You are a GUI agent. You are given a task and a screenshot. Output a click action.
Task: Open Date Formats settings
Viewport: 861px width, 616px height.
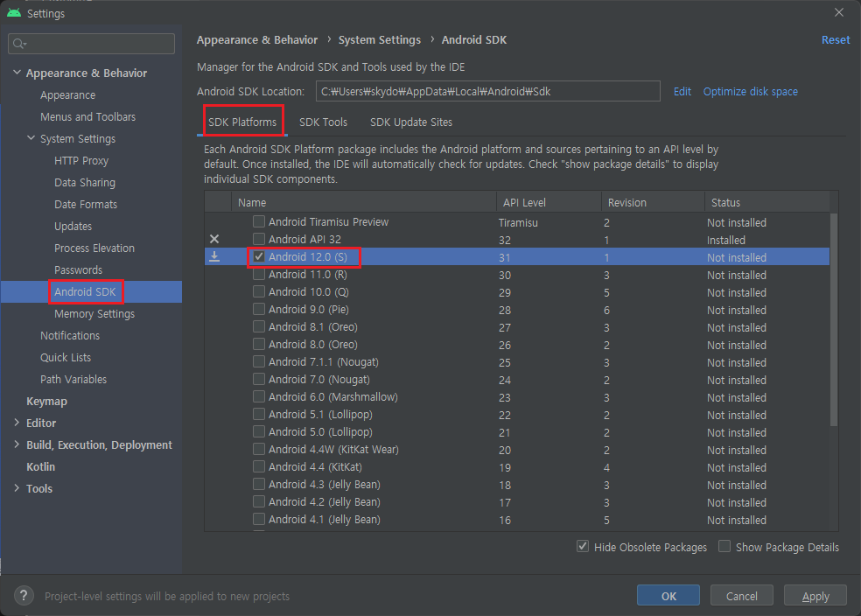click(x=86, y=204)
